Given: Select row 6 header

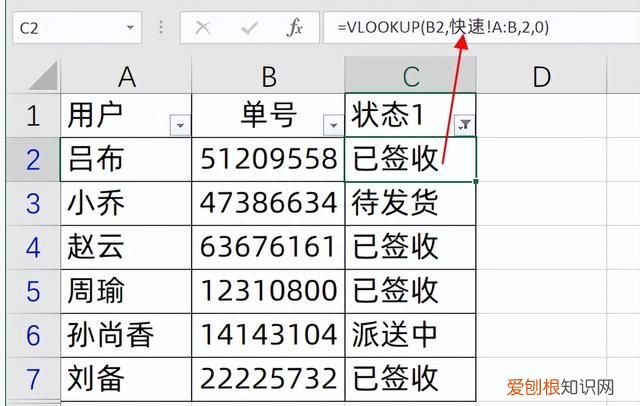Looking at the screenshot, I should coord(33,335).
